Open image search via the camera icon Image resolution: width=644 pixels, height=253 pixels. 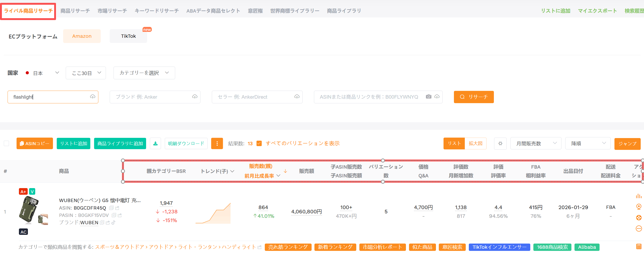pos(428,97)
